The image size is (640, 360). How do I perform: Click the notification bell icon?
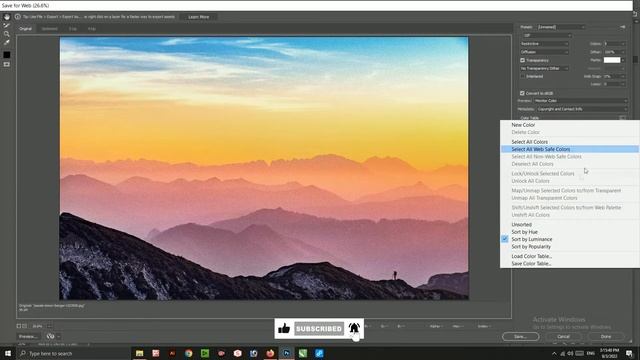(354, 328)
